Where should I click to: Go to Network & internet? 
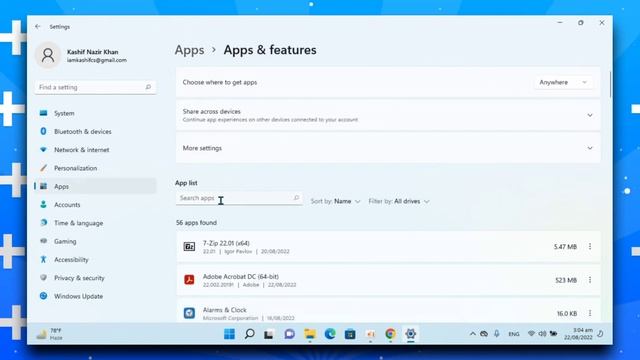[x=96, y=150]
